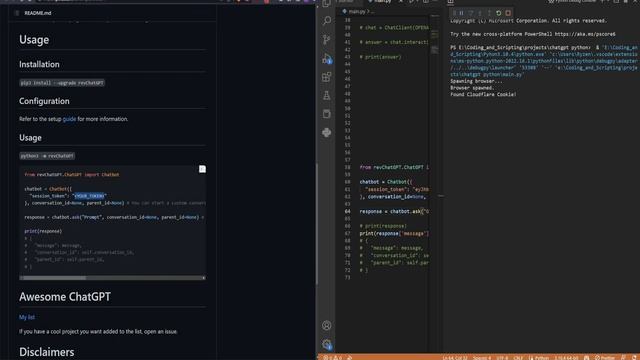640x360 pixels.
Task: Click Step Into in debug toolbar
Action: [480, 13]
